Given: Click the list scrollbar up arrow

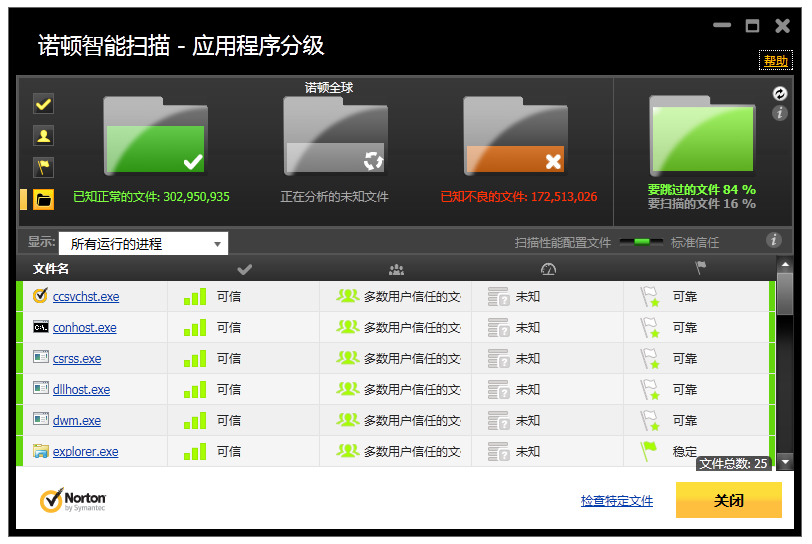Looking at the screenshot, I should [785, 264].
